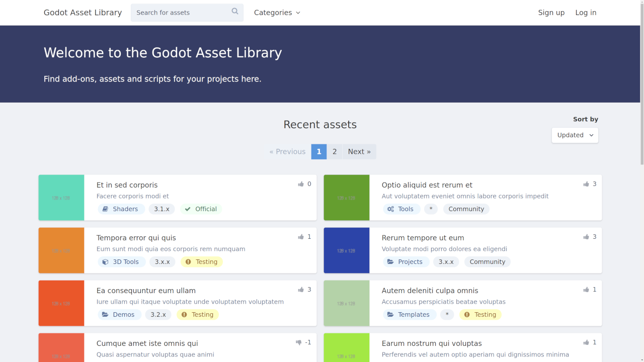Image resolution: width=644 pixels, height=362 pixels.
Task: Click thumbs-up icon on Optio aliquid est rerum et
Action: tap(586, 184)
